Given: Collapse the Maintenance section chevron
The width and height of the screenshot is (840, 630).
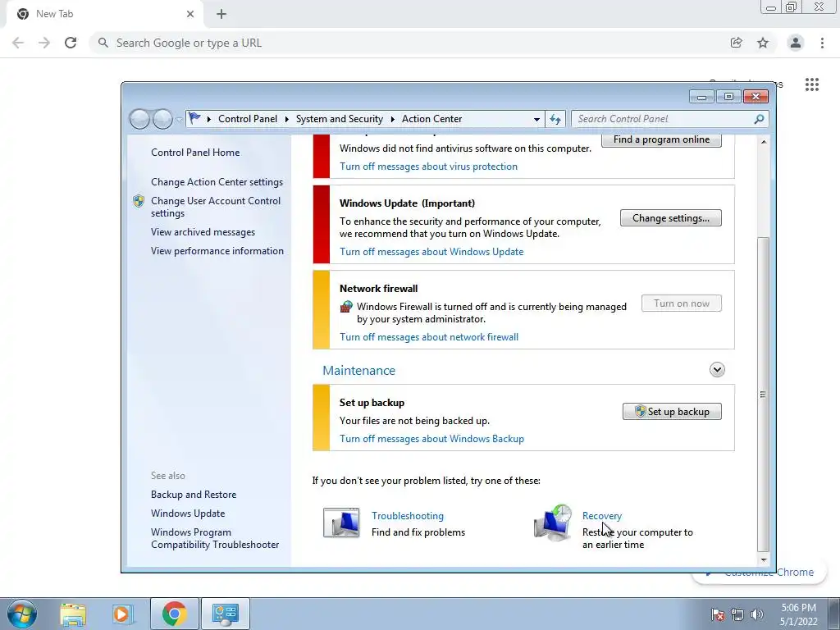Looking at the screenshot, I should point(717,370).
